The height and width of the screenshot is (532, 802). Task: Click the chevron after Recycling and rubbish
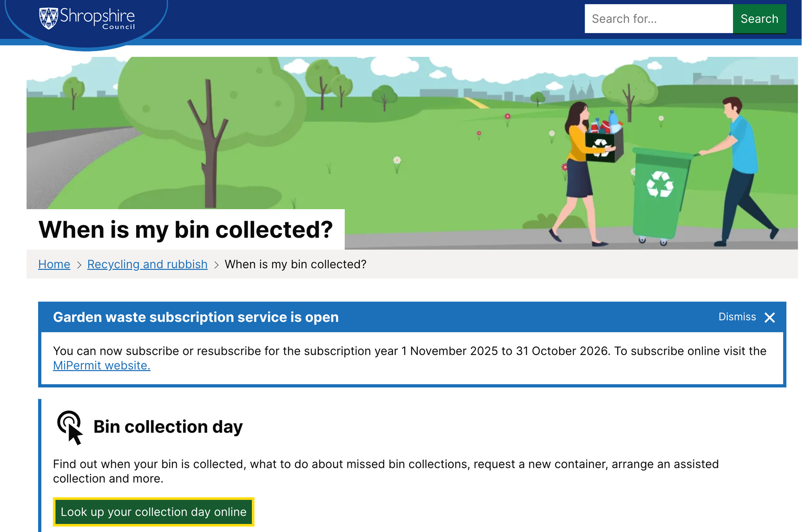click(x=216, y=265)
